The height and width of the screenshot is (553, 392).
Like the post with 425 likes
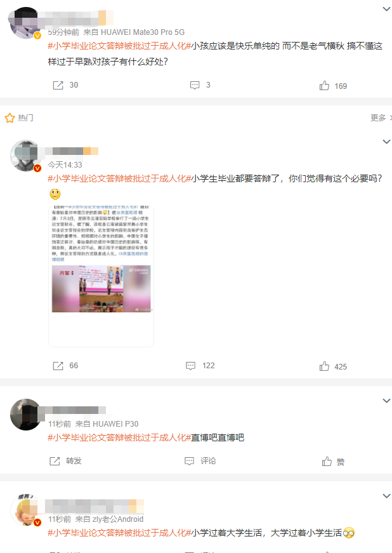[x=324, y=366]
